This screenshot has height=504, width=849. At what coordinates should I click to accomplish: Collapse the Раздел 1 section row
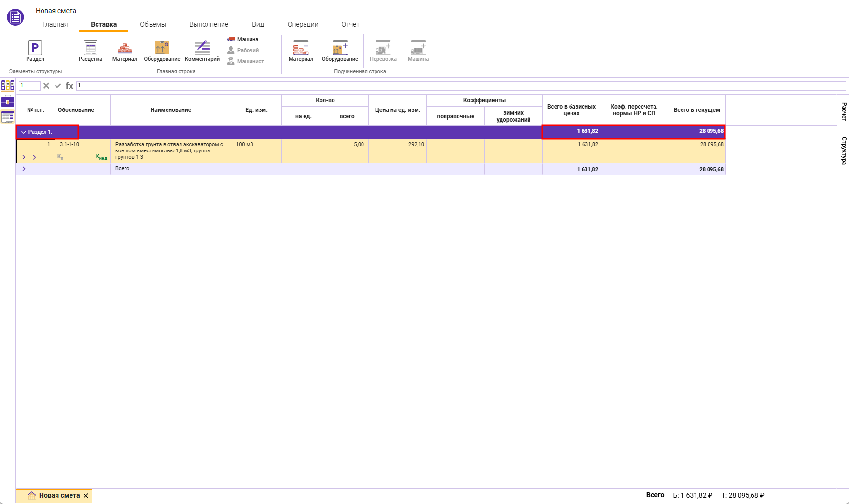[24, 132]
